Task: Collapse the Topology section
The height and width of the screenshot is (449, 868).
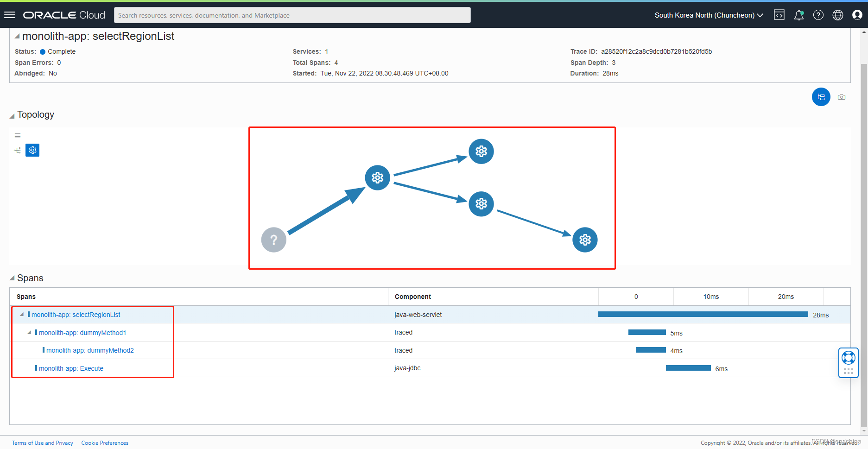Action: click(x=12, y=115)
